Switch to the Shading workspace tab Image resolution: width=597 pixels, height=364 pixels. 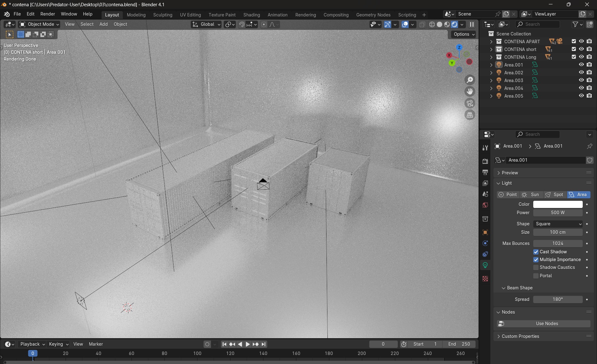click(252, 15)
